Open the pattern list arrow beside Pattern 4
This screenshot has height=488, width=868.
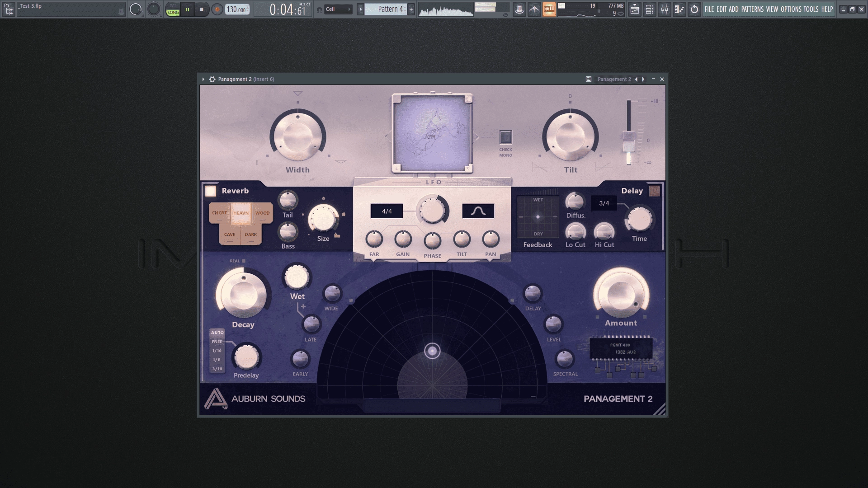(360, 9)
